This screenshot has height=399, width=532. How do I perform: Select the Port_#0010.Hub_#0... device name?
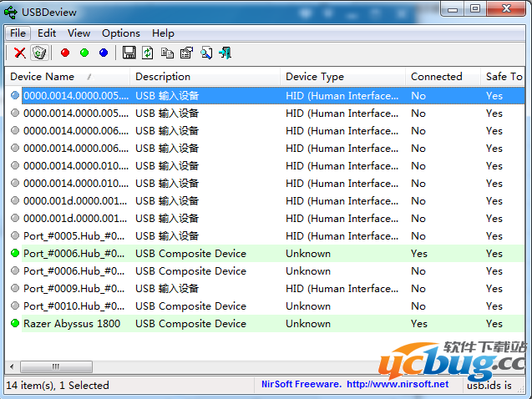(x=74, y=306)
